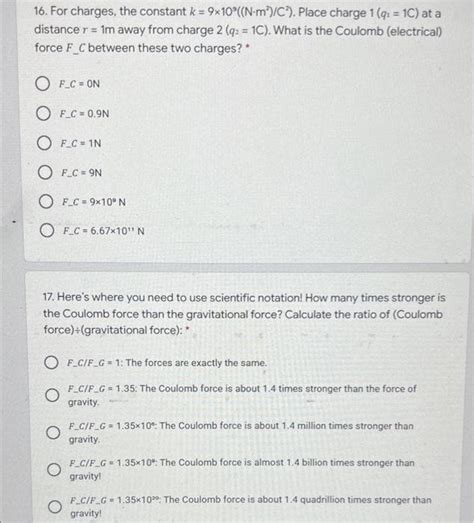This screenshot has height=523, width=474.
Task: Click the question 16 Coulomb force prompt text
Action: 238,30
